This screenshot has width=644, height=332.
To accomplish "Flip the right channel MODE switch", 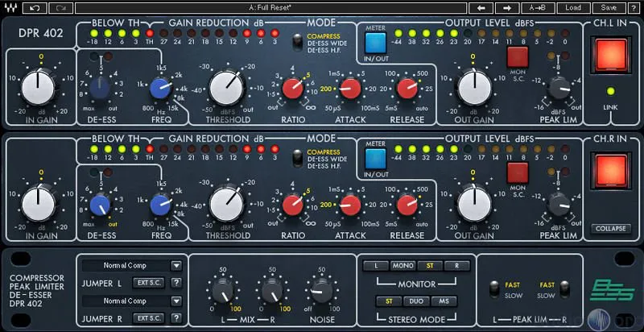I will 296,159.
